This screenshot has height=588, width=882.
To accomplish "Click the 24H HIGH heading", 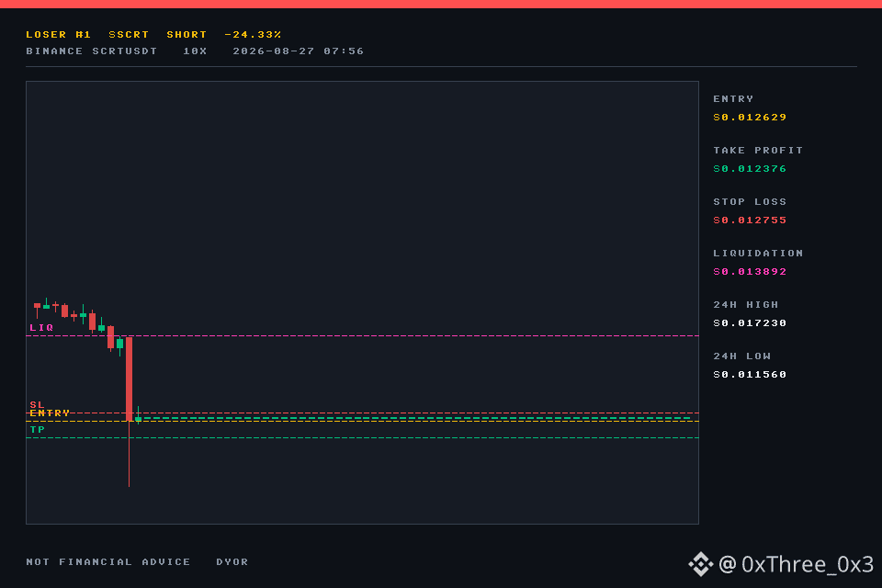I will (746, 304).
